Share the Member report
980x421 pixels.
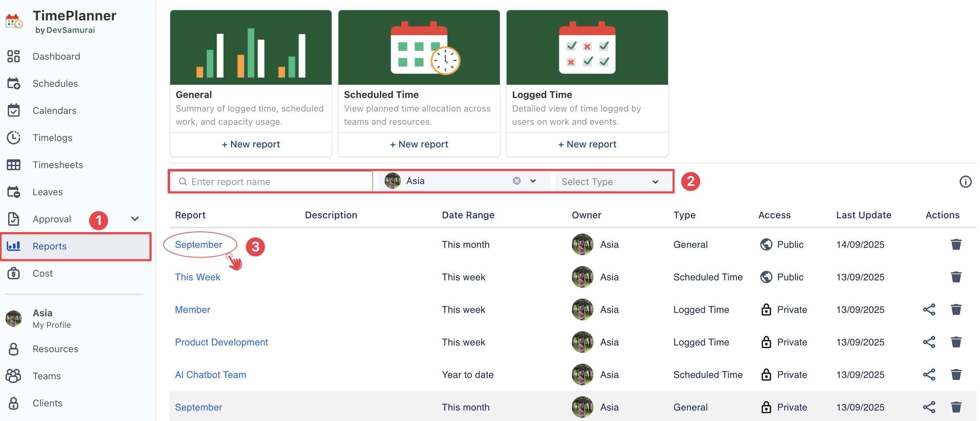pyautogui.click(x=929, y=309)
